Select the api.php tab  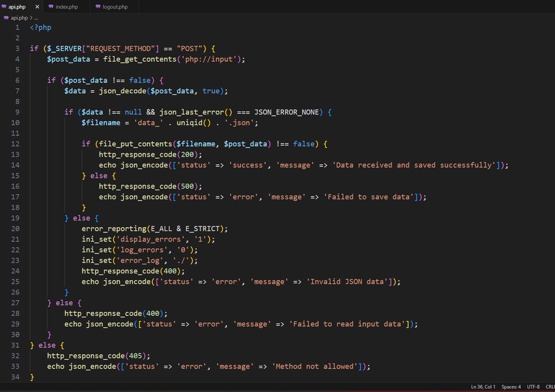click(17, 7)
